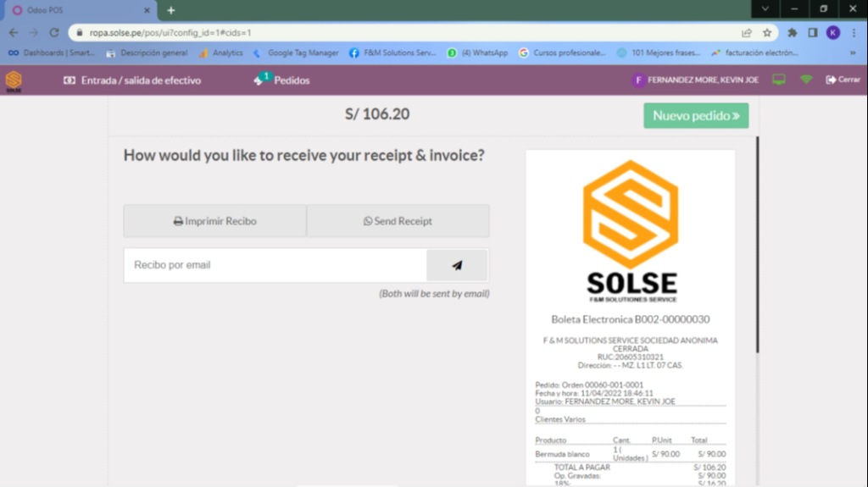Click the SOLSE logo in POS header

point(14,80)
